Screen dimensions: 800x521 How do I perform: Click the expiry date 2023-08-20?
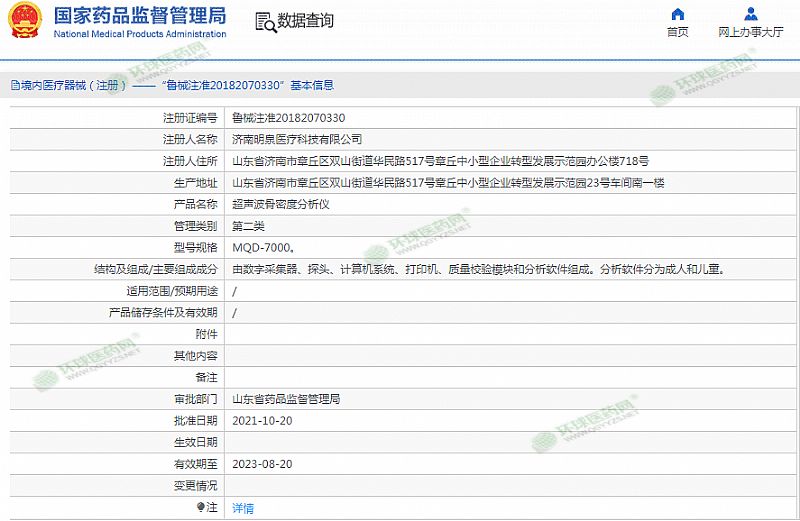point(261,464)
